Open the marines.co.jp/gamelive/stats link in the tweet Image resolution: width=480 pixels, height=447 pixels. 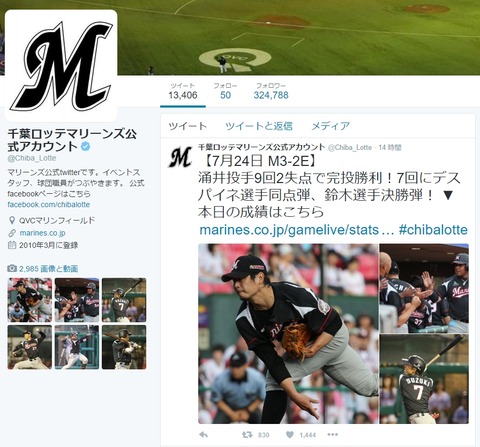pos(297,230)
